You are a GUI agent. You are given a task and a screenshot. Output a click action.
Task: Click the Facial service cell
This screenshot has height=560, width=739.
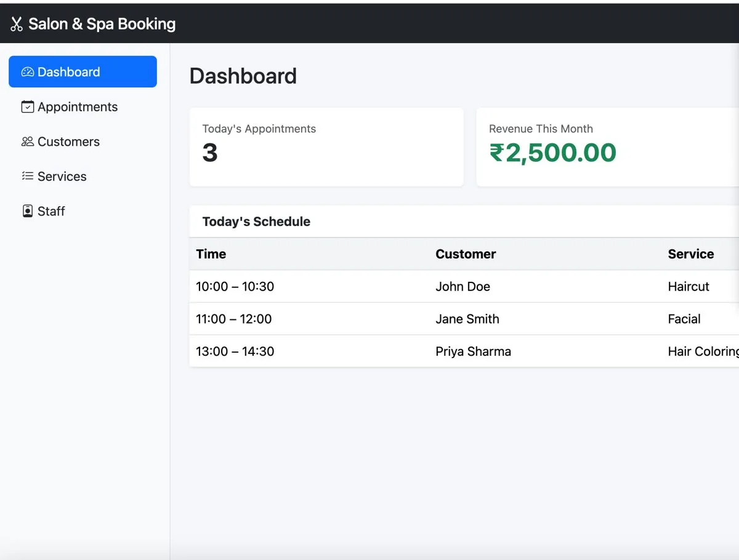(x=684, y=319)
